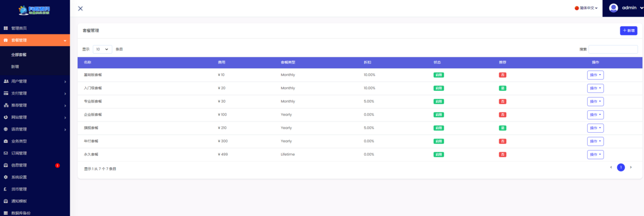This screenshot has width=644, height=216.
Task: Click the 系统设置 gear icon
Action: 6,177
